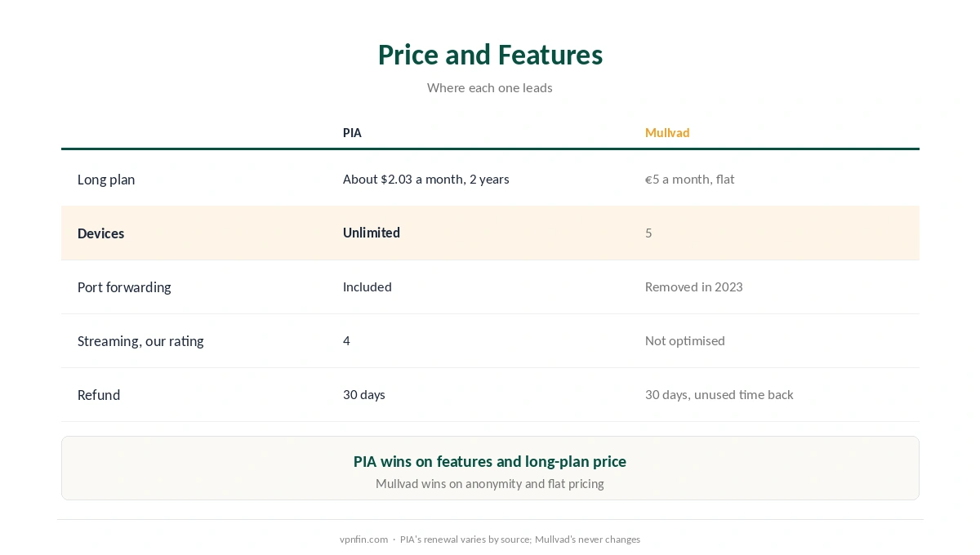
Task: Select the 'Devices' row label
Action: 101,233
